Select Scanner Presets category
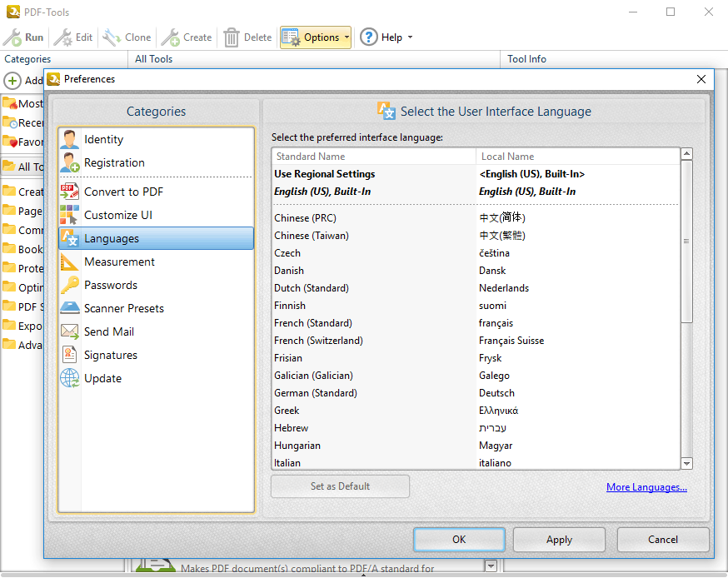Image resolution: width=728 pixels, height=578 pixels. 123,308
